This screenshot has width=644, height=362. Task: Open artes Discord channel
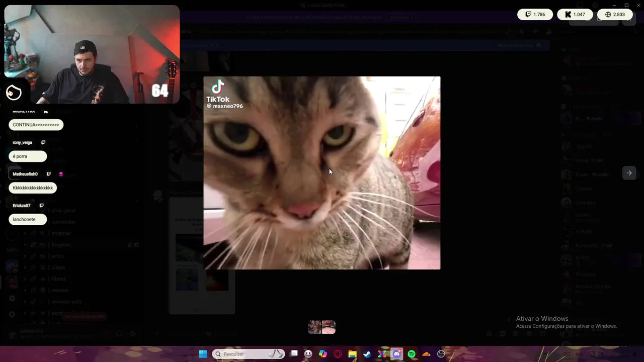coord(57,256)
